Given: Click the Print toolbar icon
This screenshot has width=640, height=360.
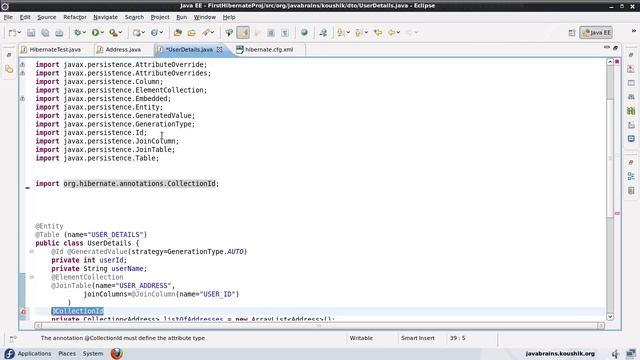Looking at the screenshot, I should coord(59,33).
